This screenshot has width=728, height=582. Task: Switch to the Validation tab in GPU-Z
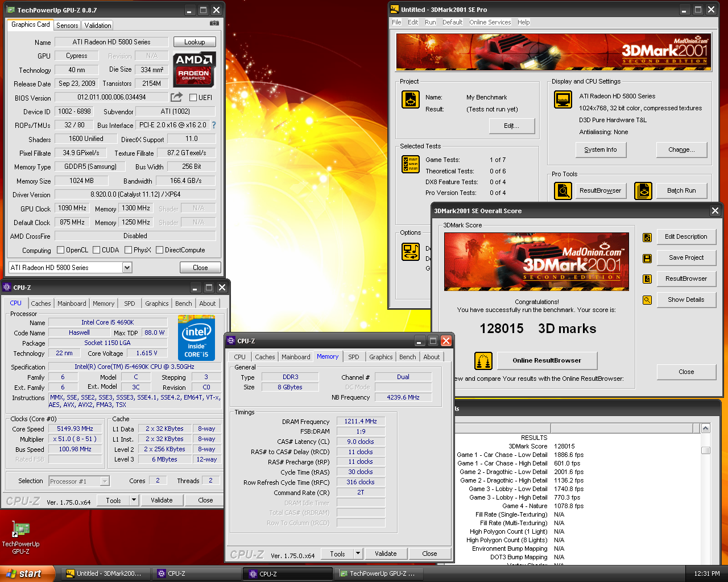[x=98, y=26]
